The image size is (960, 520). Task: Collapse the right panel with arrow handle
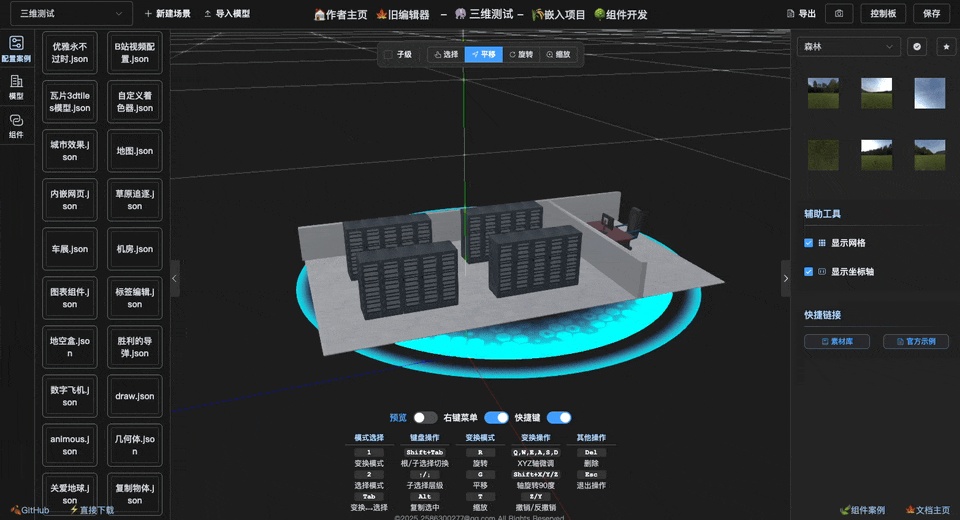786,278
